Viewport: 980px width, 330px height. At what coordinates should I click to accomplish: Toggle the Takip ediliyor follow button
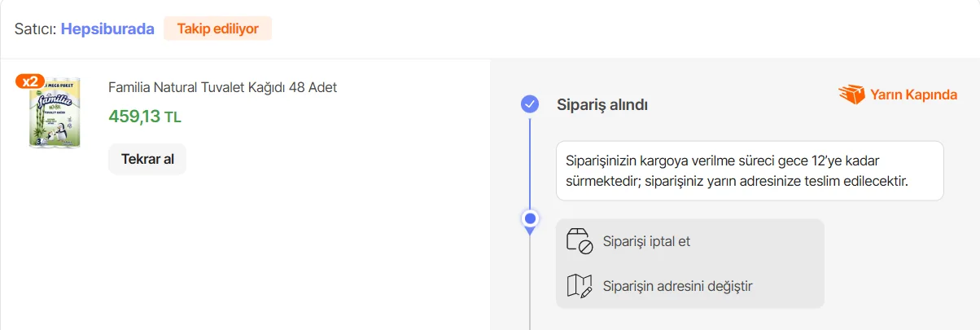coord(217,29)
